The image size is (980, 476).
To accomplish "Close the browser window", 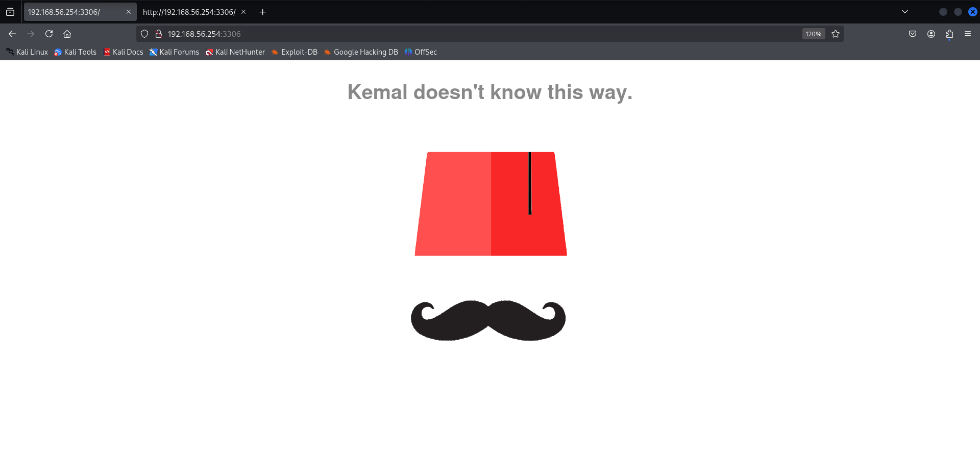I will point(973,12).
